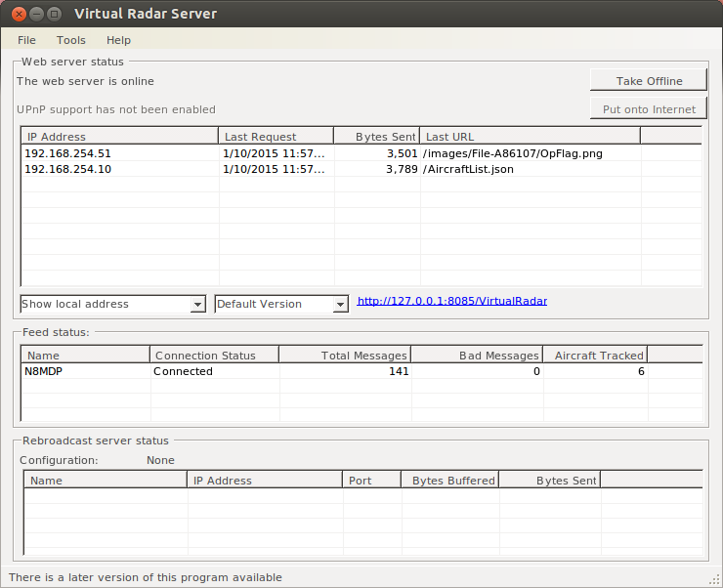
Task: Click the Take Offline button
Action: pos(649,81)
